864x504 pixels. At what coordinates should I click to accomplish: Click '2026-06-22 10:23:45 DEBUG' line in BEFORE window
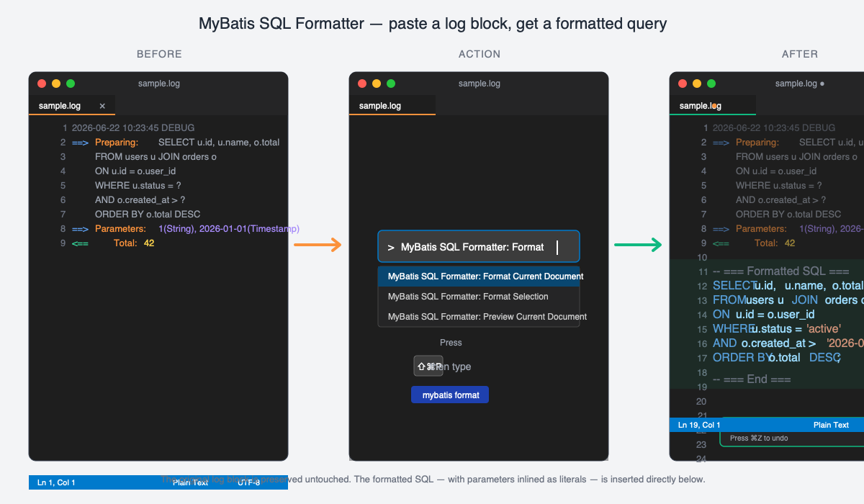(x=133, y=128)
